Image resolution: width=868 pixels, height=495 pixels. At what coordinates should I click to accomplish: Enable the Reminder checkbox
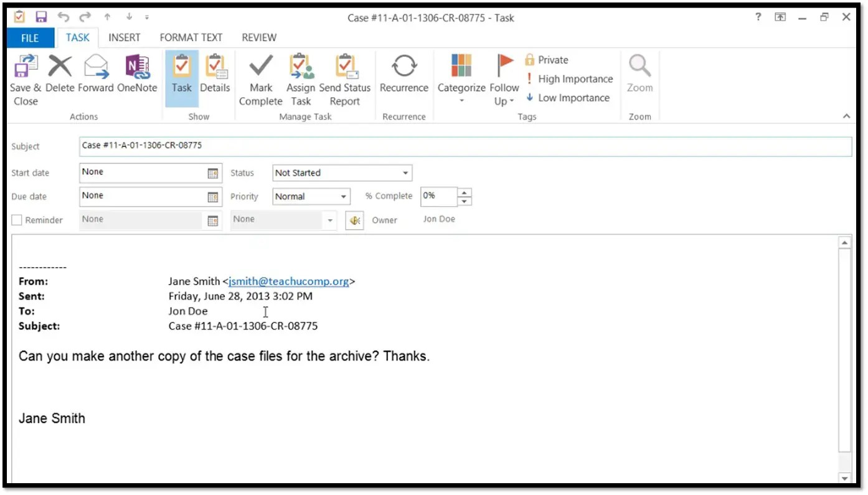pos(17,220)
